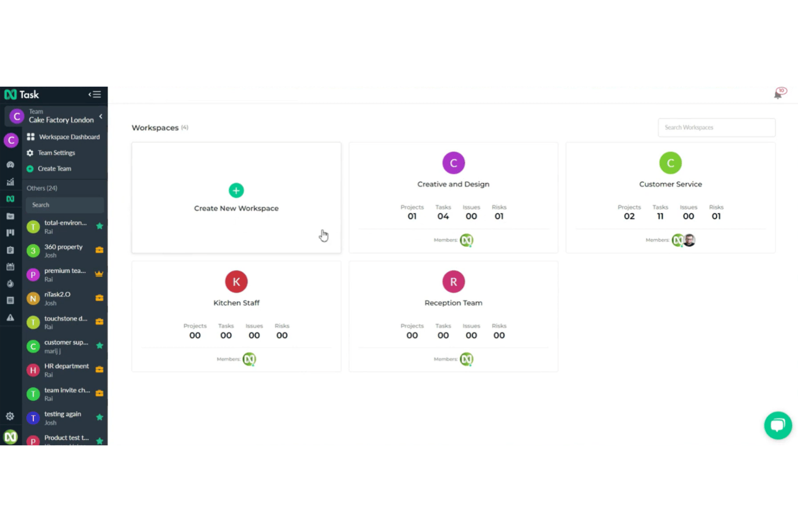Click the nTask logo in the header

coord(22,94)
